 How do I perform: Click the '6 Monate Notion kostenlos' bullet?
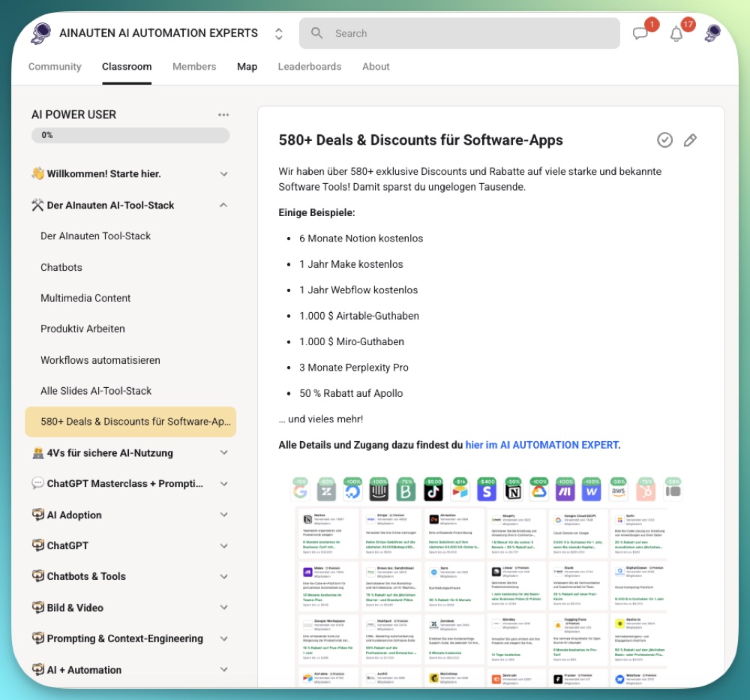tap(361, 239)
